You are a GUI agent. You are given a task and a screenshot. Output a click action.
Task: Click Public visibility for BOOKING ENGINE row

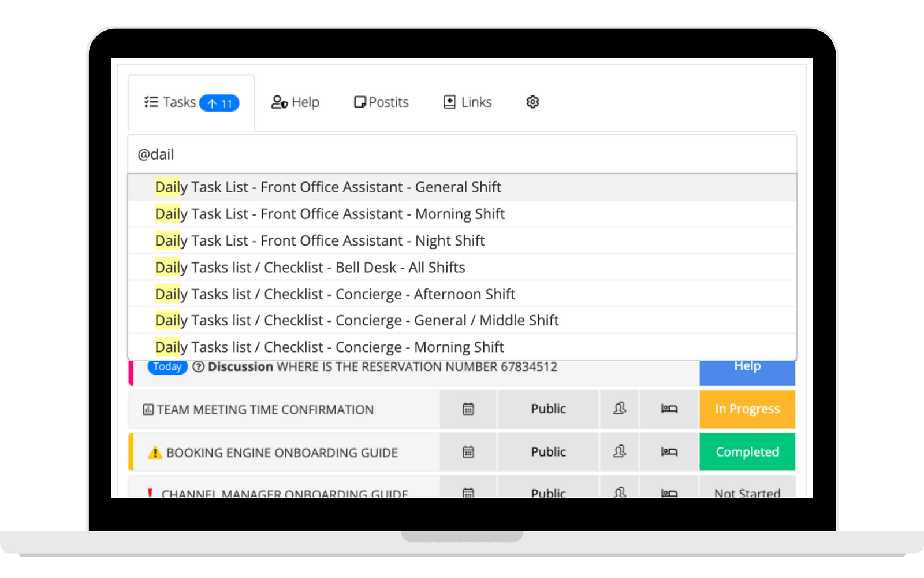click(x=549, y=452)
